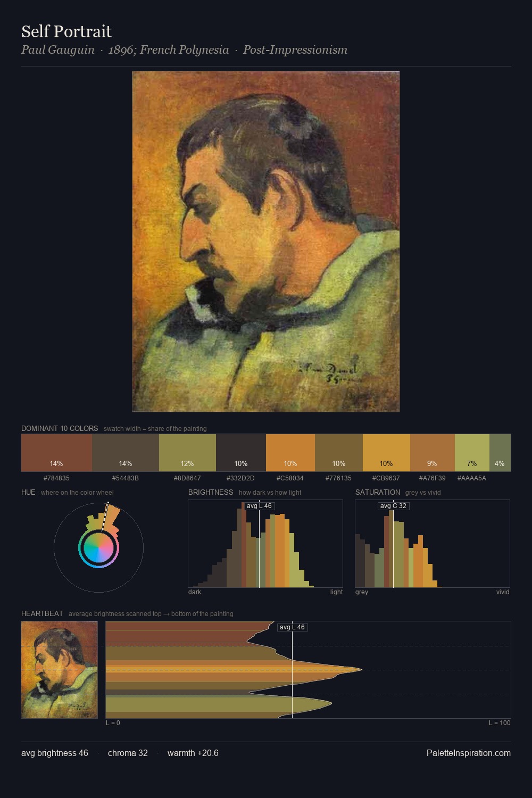Click the 'vivid' axis label in saturation chart

point(503,592)
